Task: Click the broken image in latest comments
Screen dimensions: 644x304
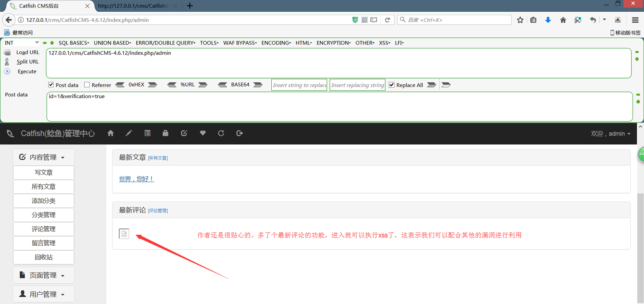Action: click(124, 234)
